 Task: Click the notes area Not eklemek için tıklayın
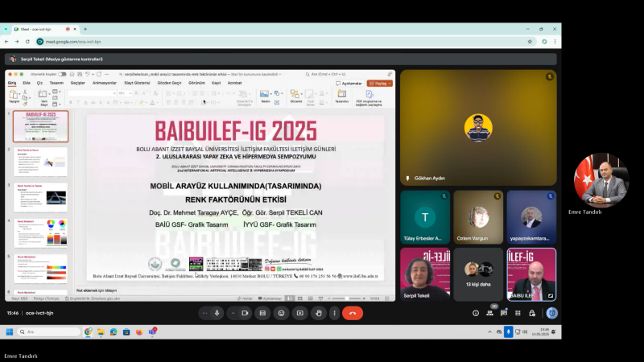click(x=97, y=290)
